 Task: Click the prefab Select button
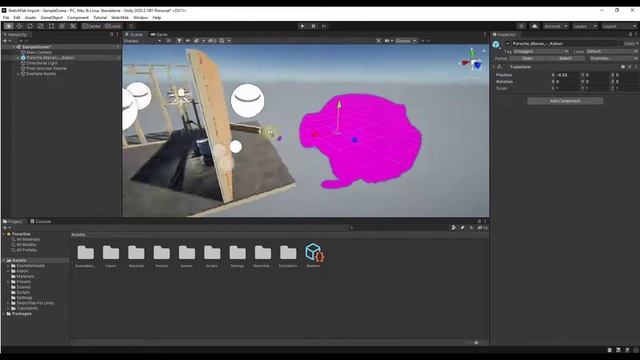(565, 58)
